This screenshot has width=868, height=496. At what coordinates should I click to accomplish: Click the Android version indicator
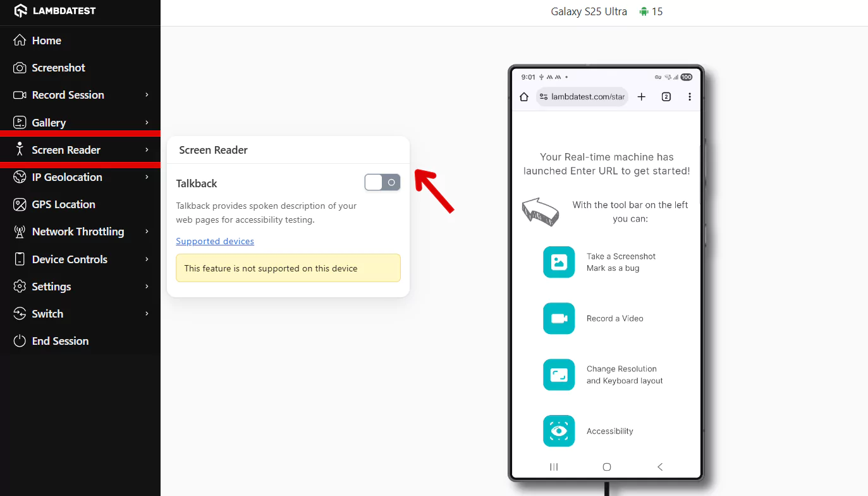click(650, 11)
